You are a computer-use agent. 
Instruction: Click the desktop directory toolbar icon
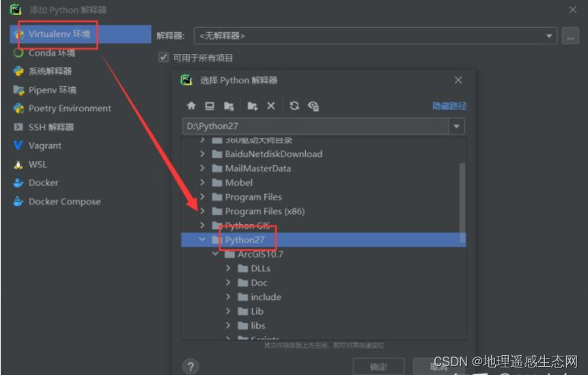pos(210,106)
